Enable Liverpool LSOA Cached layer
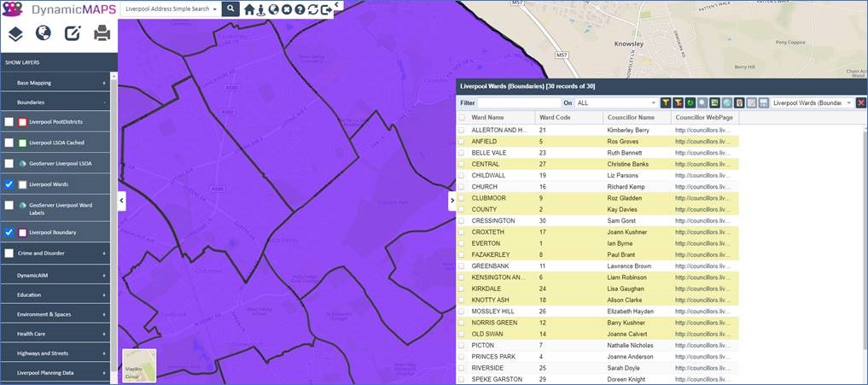Viewport: 868px width, 385px height. click(x=9, y=143)
